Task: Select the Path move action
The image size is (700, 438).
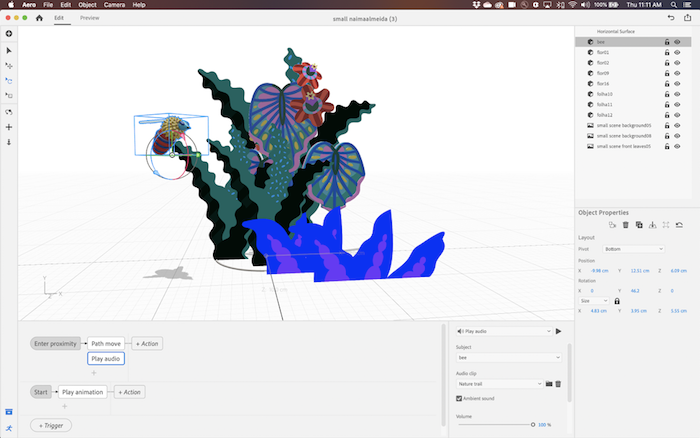Action: pyautogui.click(x=106, y=344)
